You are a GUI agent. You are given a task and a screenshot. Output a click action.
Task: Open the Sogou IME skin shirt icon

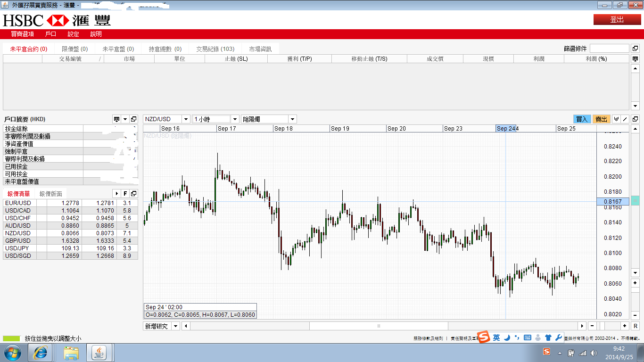[x=548, y=337]
